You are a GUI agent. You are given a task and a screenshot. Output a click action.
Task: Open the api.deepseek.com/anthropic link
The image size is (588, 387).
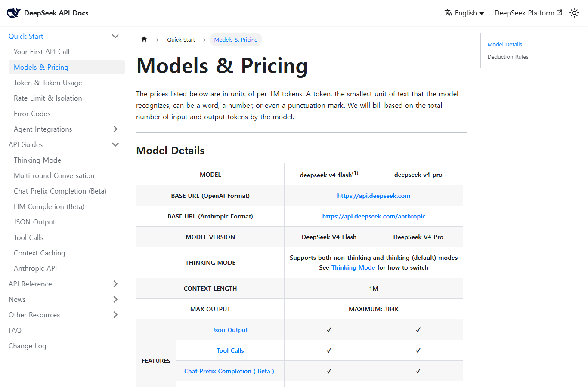click(x=374, y=216)
